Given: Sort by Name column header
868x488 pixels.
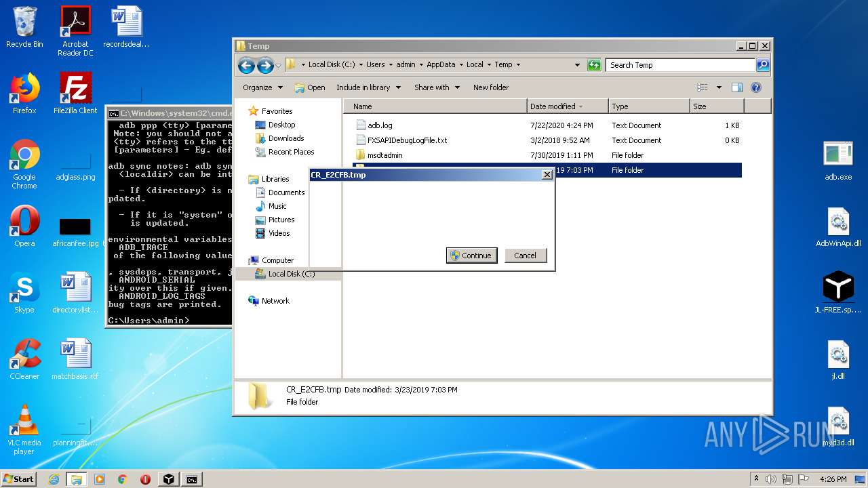Looking at the screenshot, I should pyautogui.click(x=435, y=106).
